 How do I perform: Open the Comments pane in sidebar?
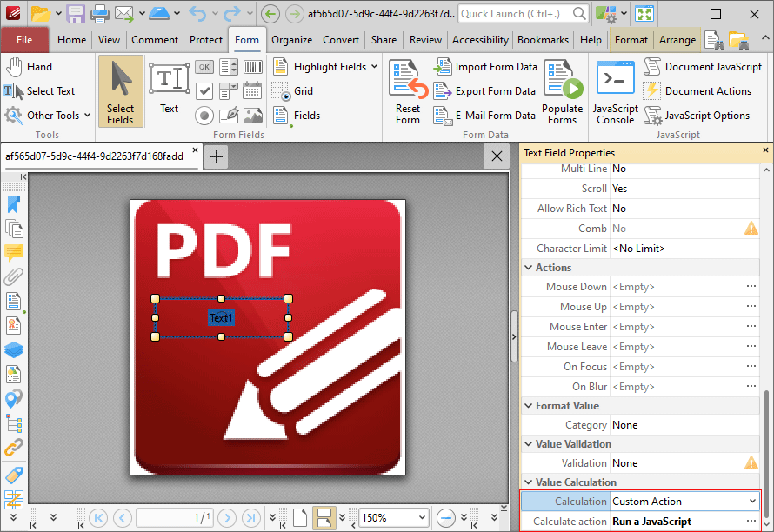[x=13, y=253]
